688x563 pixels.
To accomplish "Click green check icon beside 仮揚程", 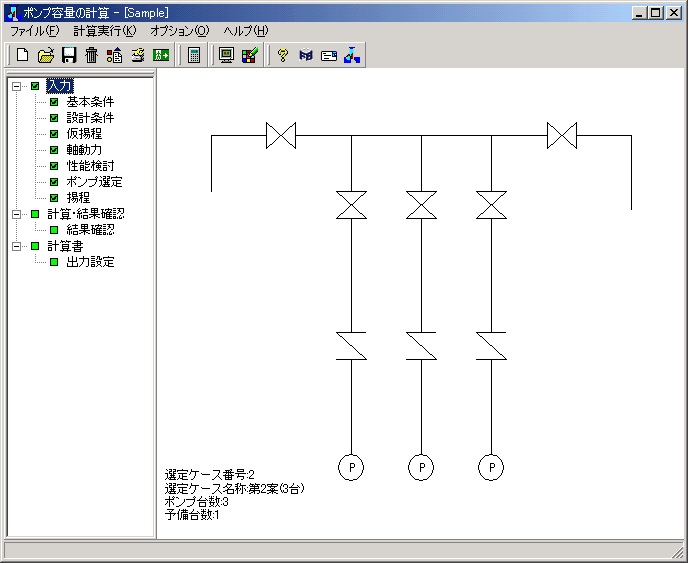I will 54,134.
